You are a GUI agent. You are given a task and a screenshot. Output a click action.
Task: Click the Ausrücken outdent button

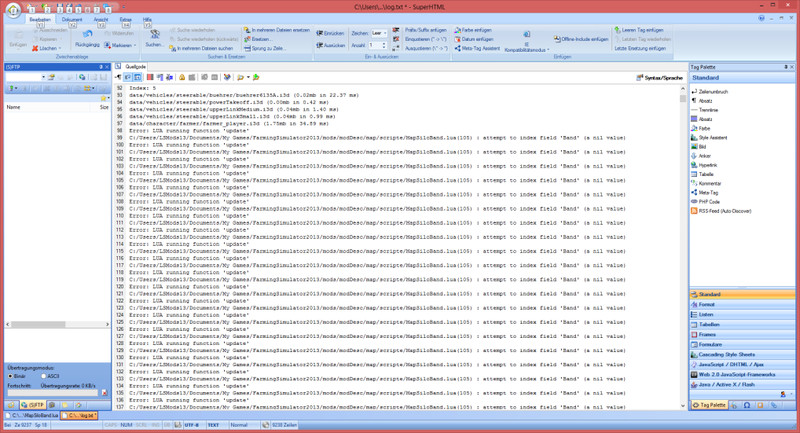[x=330, y=45]
